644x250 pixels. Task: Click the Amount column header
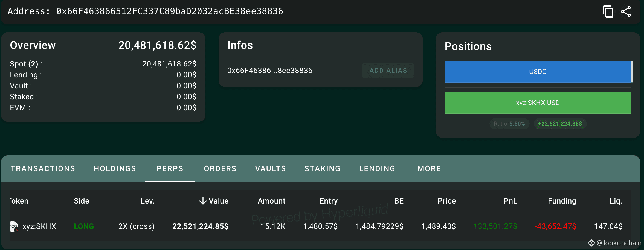click(x=271, y=201)
